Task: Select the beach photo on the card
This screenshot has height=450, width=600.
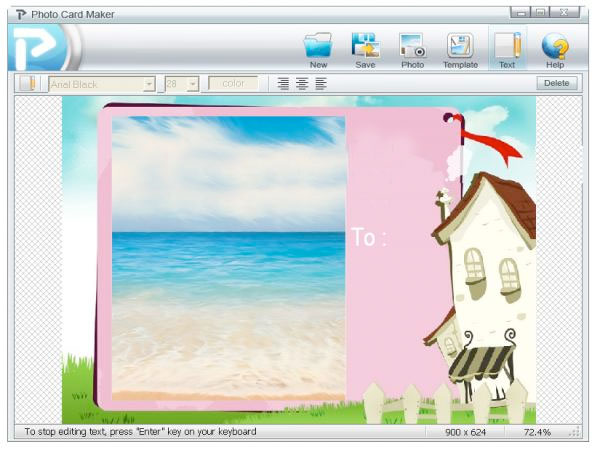Action: (228, 258)
